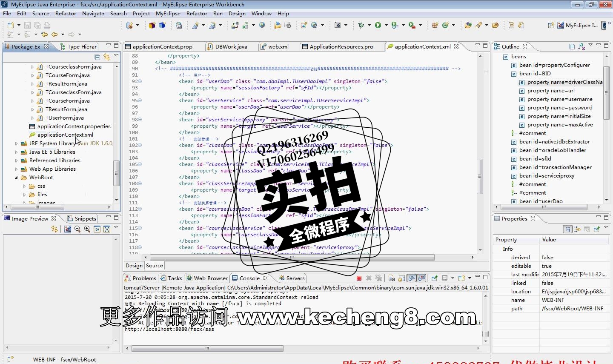Open the MyEclipse menu
This screenshot has width=613, height=364.
(x=168, y=13)
